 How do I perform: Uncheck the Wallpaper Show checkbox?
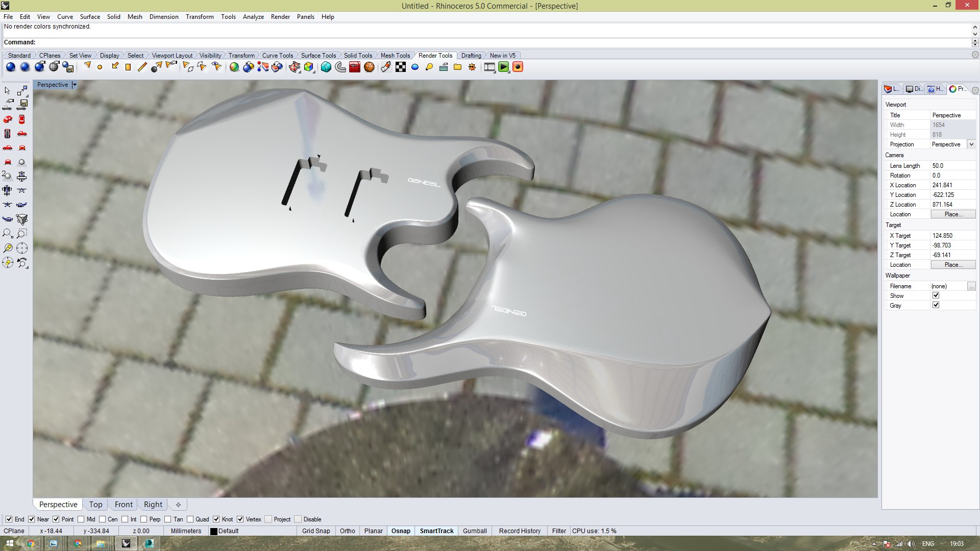pyautogui.click(x=936, y=295)
